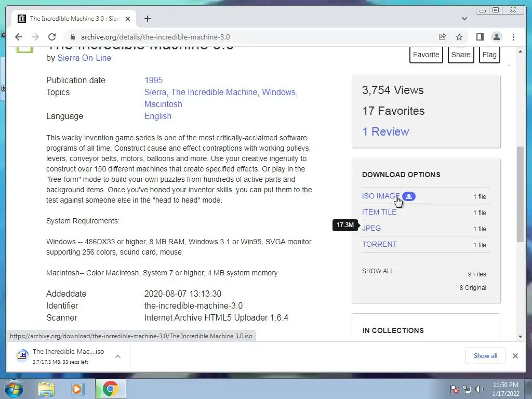The image size is (532, 399).
Task: Open the Sierra On-Line author link
Action: point(84,58)
